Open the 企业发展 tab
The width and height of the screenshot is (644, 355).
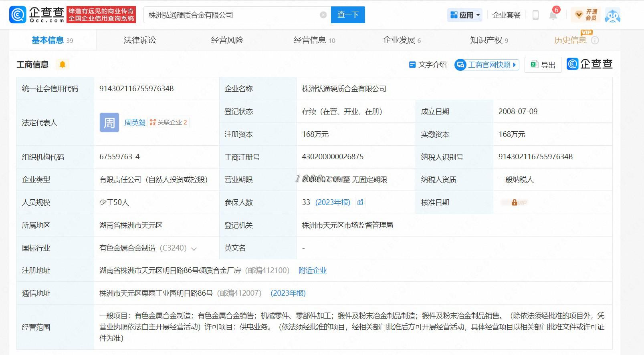[x=402, y=40]
